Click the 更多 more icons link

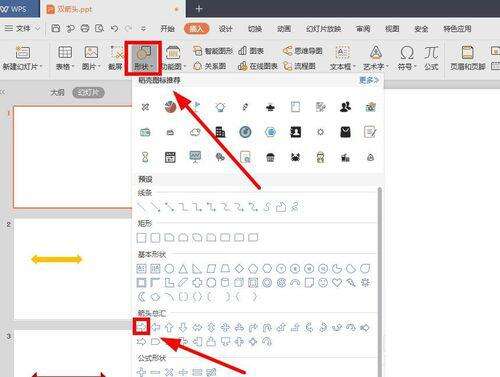[369, 80]
